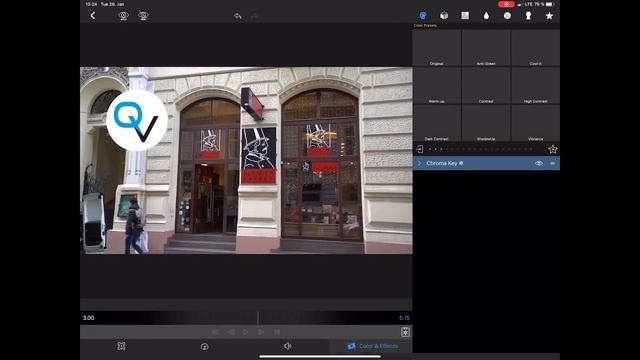This screenshot has width=640, height=360.
Task: Click the Chroma Key row handle icon
Action: 553,163
